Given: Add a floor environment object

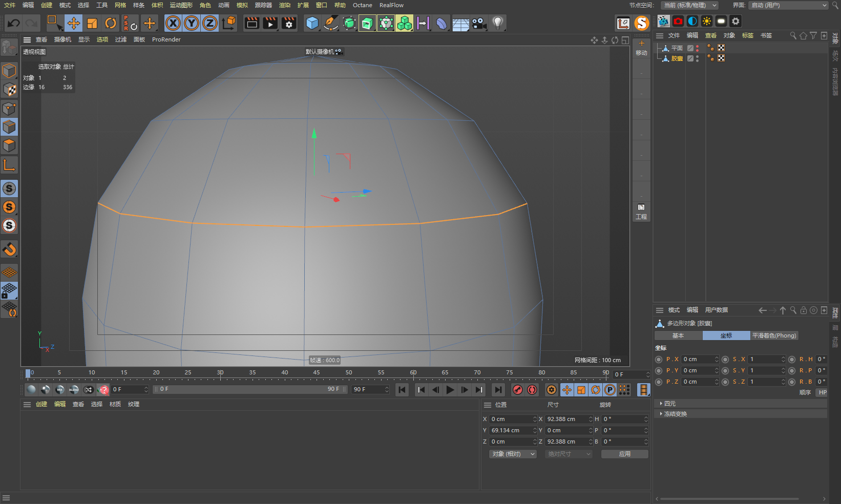Looking at the screenshot, I should [460, 23].
